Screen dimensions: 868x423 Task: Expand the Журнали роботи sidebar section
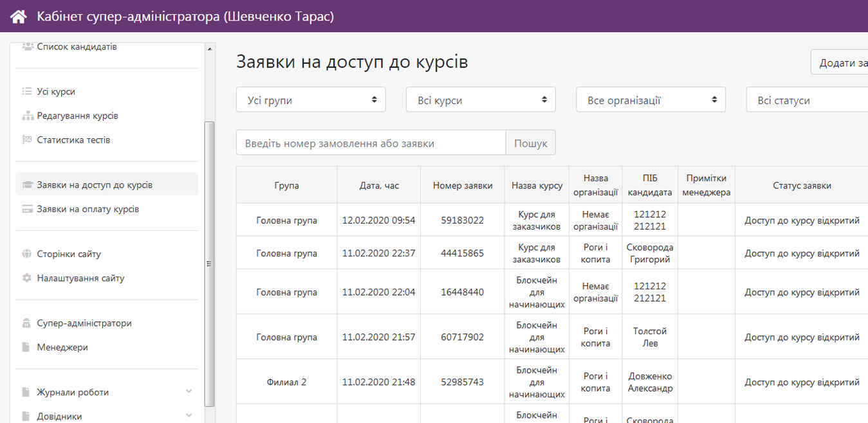click(x=189, y=392)
